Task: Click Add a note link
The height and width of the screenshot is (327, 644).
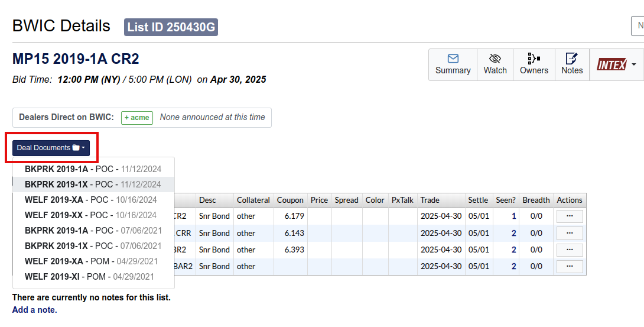Action: (35, 310)
